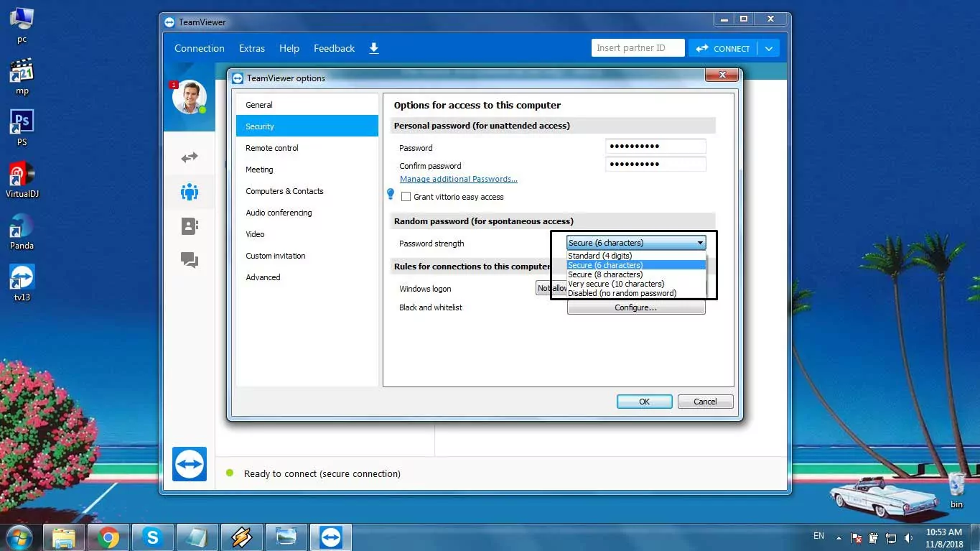This screenshot has width=980, height=551.
Task: Switch to Remote control options
Action: (x=307, y=148)
